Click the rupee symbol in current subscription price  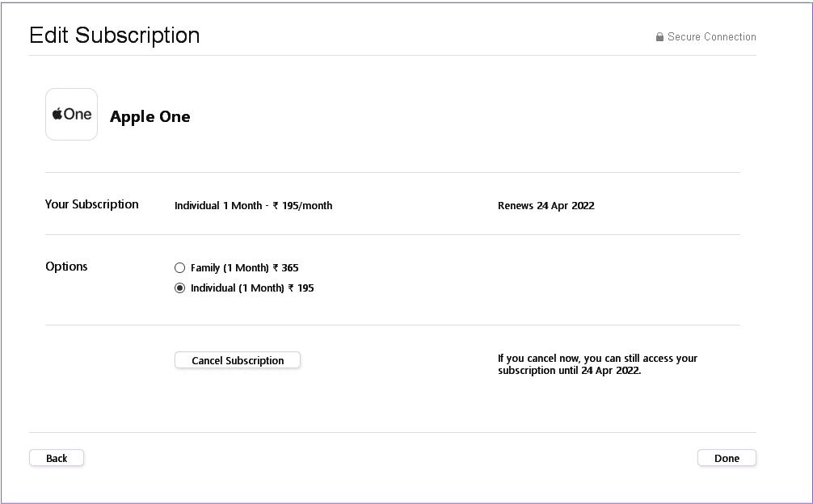(276, 206)
